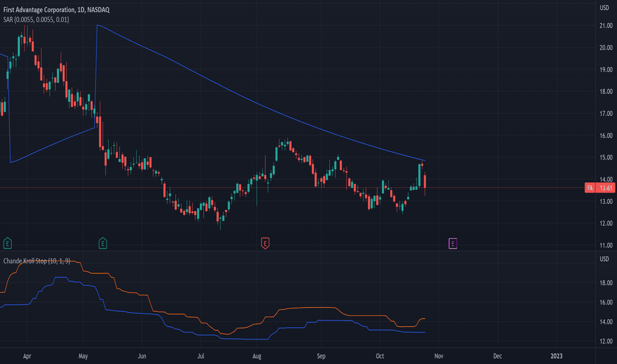Click the red earnings marker in August

click(265, 244)
